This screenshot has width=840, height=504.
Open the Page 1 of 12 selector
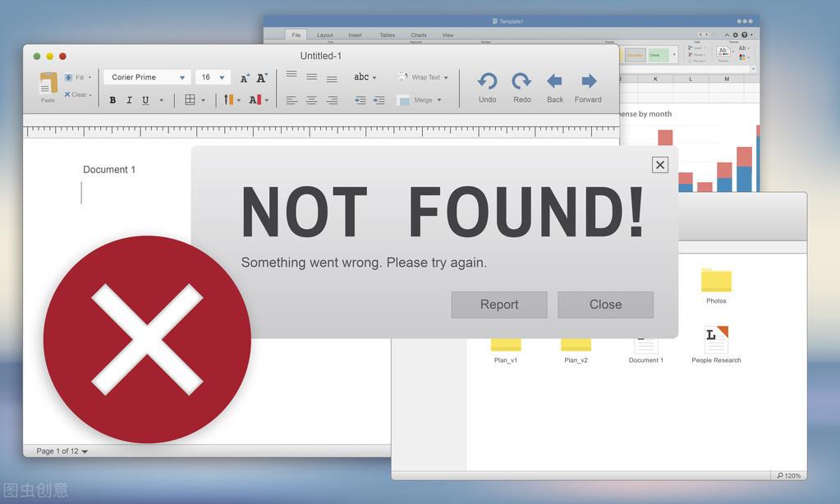click(x=62, y=451)
